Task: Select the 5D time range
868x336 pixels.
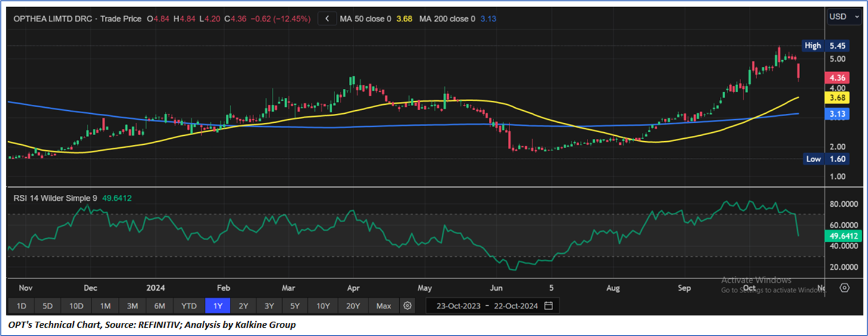Action: click(x=48, y=306)
